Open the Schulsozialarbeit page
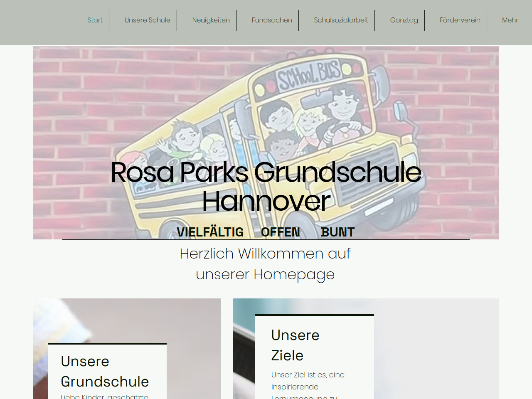This screenshot has width=532, height=399. [x=341, y=20]
